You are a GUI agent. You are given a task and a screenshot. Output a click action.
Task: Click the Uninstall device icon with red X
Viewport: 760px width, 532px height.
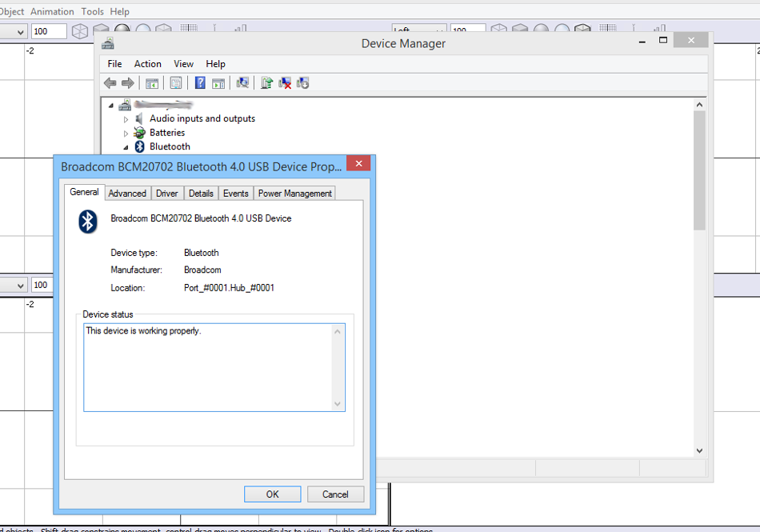click(285, 83)
